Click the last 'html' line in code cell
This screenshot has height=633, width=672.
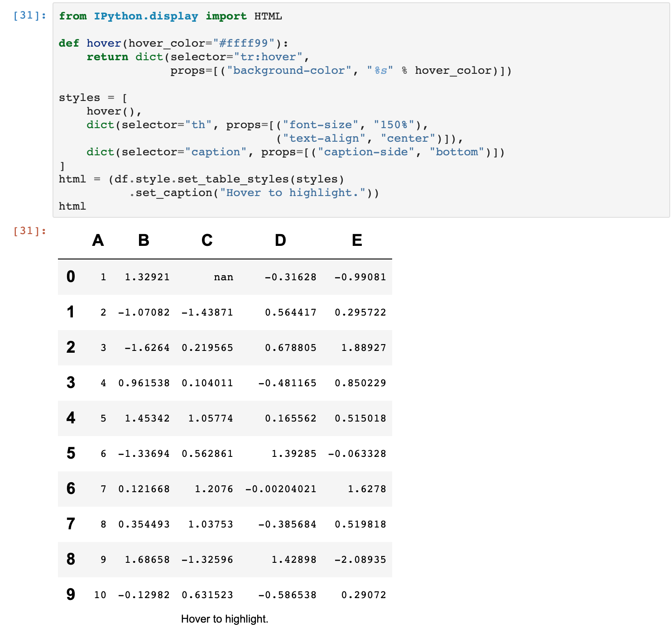pyautogui.click(x=72, y=206)
